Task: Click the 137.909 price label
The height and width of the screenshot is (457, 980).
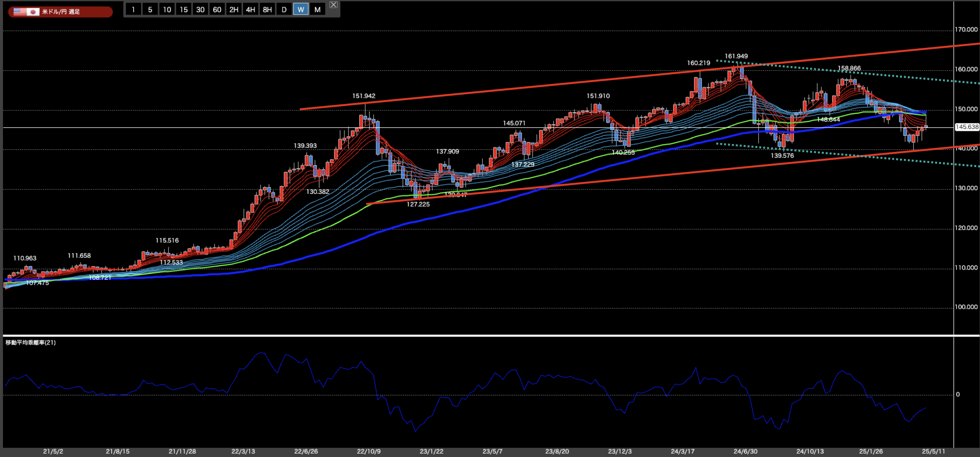Action: coord(448,152)
